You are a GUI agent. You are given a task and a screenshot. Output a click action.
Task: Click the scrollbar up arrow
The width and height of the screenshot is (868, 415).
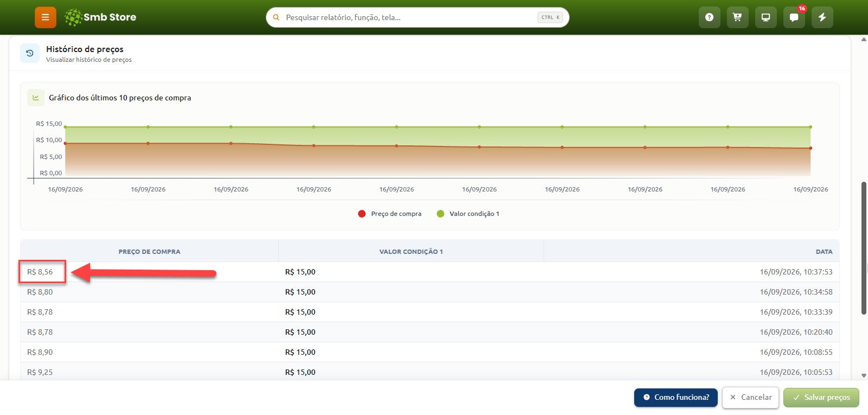pos(864,40)
